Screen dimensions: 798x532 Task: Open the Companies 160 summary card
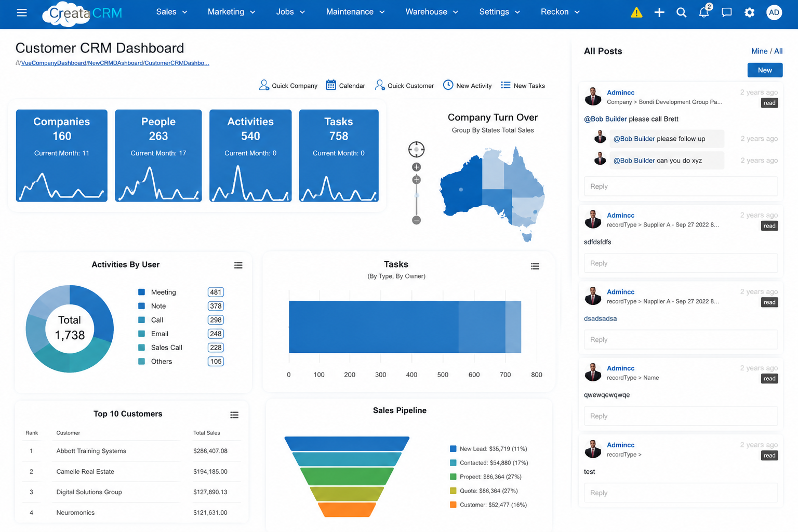[x=62, y=155]
